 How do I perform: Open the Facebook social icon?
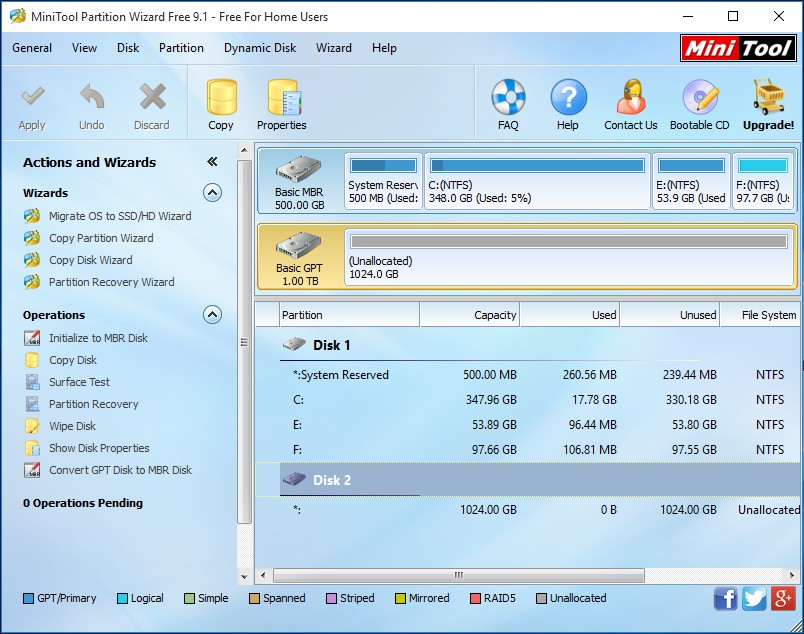726,598
